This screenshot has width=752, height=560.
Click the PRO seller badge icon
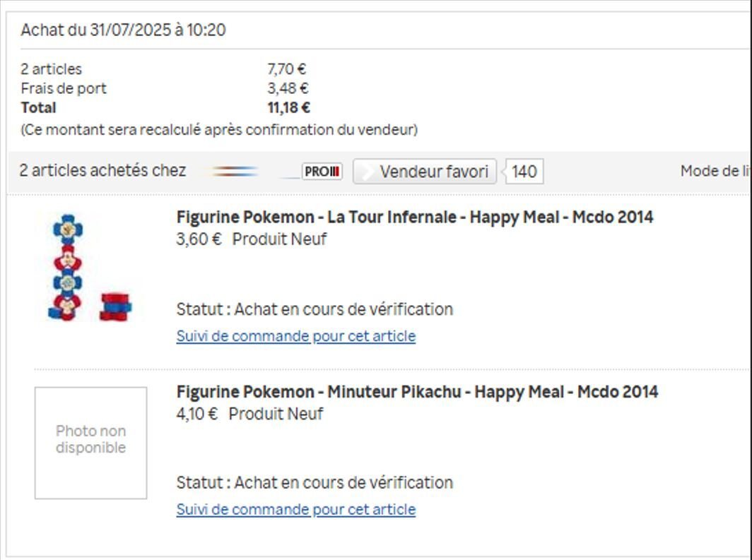[x=322, y=172]
